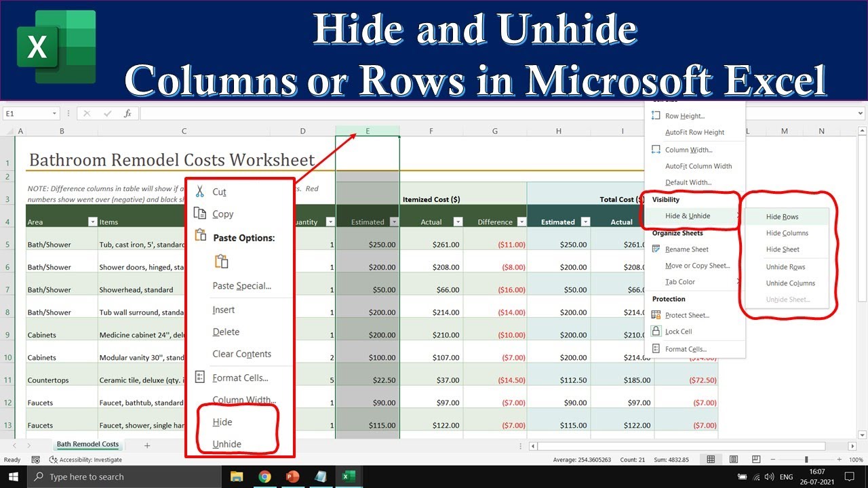Viewport: 868px width, 488px height.
Task: Expand the Name Box dropdown arrow
Action: coord(55,114)
